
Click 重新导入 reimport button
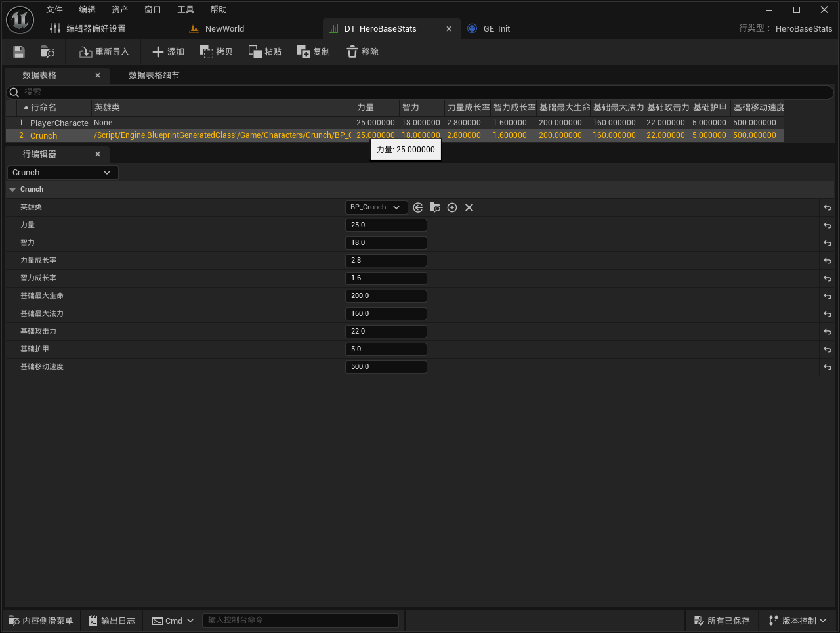(x=104, y=52)
